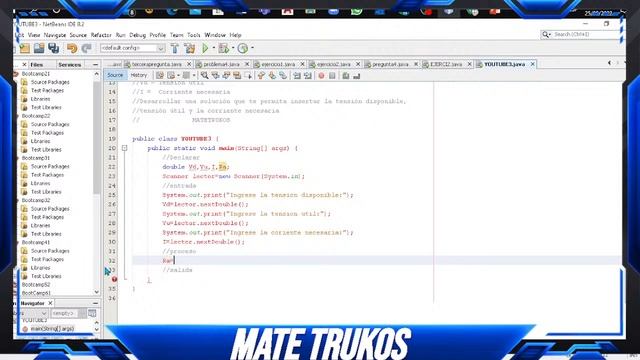This screenshot has height=360, width=640.
Task: Open the Run Project dropdown arrow
Action: tap(213, 48)
